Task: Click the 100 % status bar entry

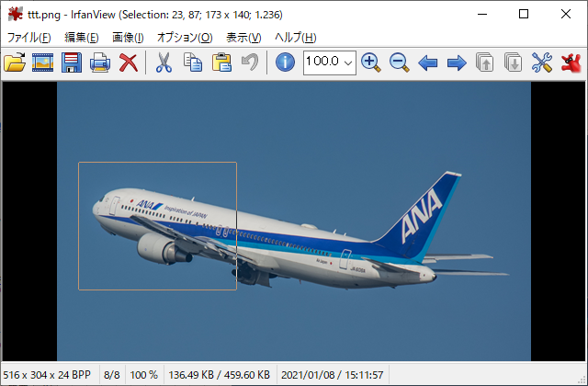Action: coord(143,375)
